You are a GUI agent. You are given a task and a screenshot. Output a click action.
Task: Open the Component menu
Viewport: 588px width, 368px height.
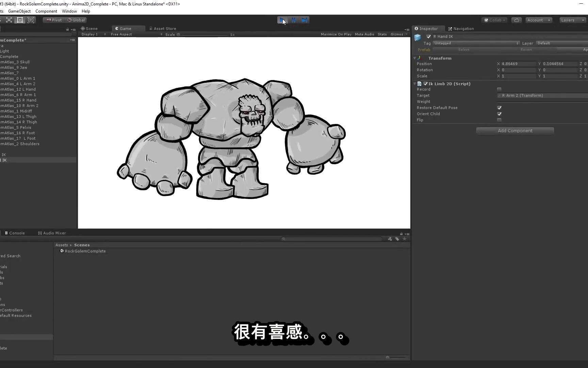point(46,11)
